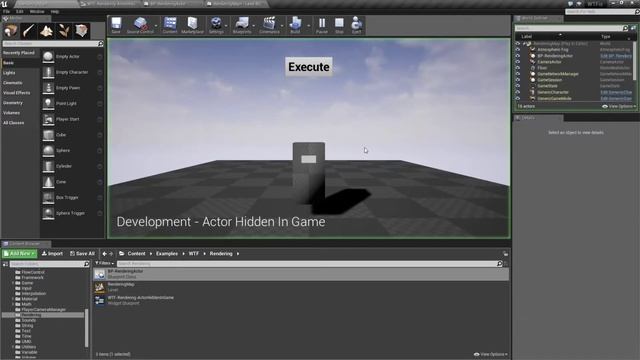The width and height of the screenshot is (640, 360).
Task: Select the Place mode icon
Action: (x=11, y=31)
